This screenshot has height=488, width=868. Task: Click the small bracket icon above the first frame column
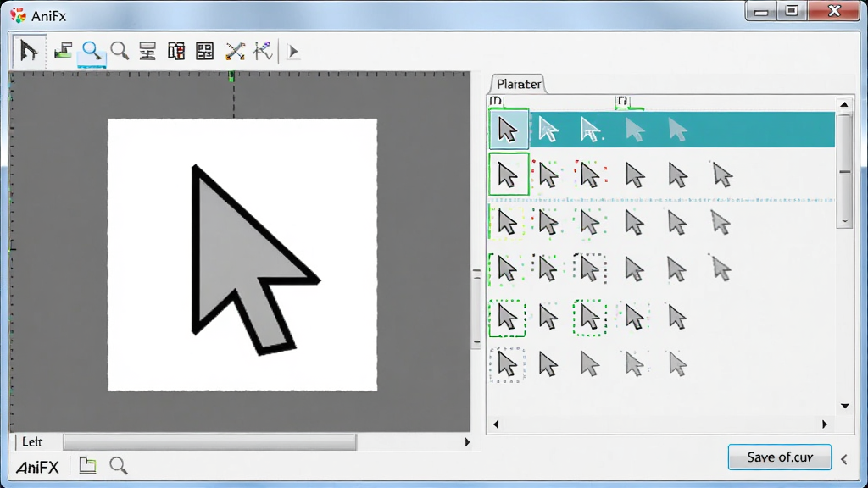496,101
